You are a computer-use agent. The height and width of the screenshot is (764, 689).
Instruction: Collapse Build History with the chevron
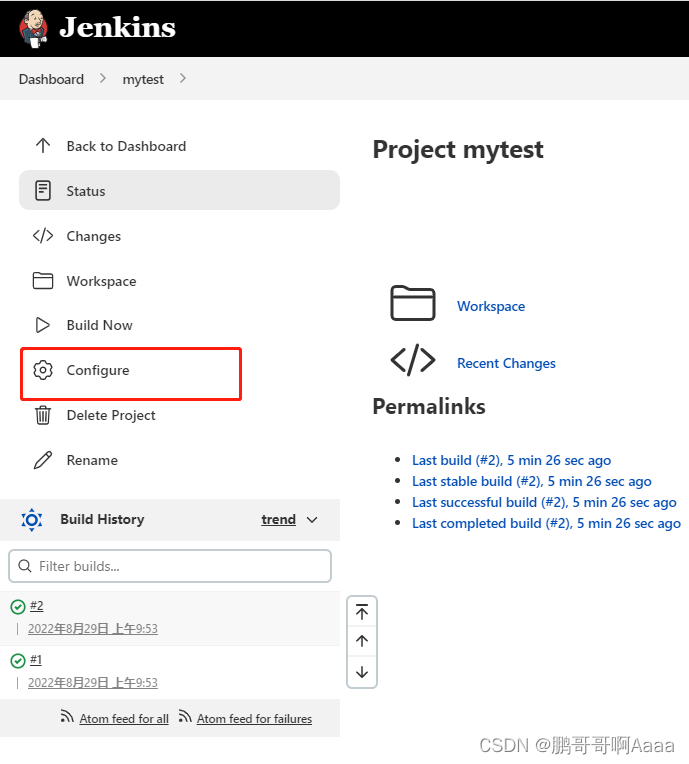point(312,520)
